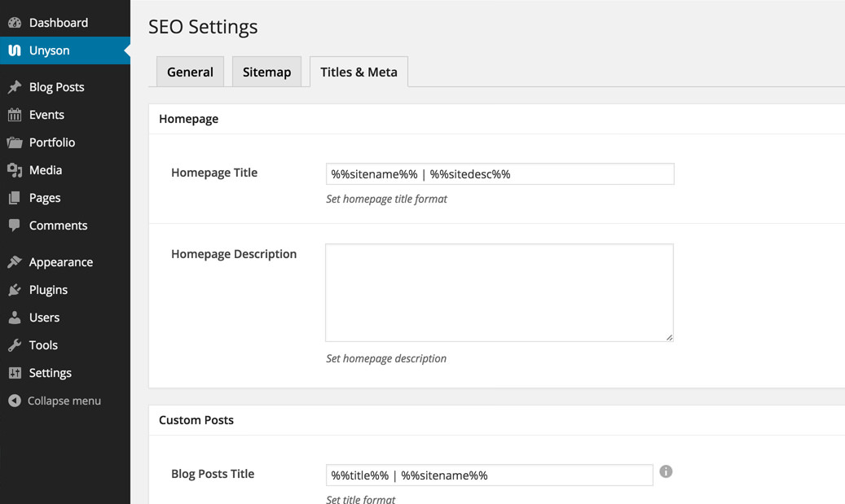Click the Homepage Description textarea resize handle

[669, 338]
